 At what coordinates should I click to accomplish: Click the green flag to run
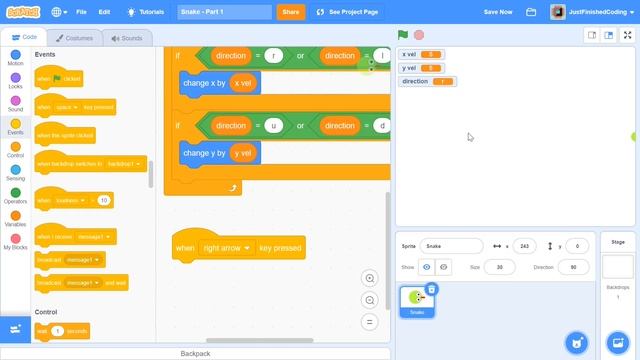click(403, 35)
